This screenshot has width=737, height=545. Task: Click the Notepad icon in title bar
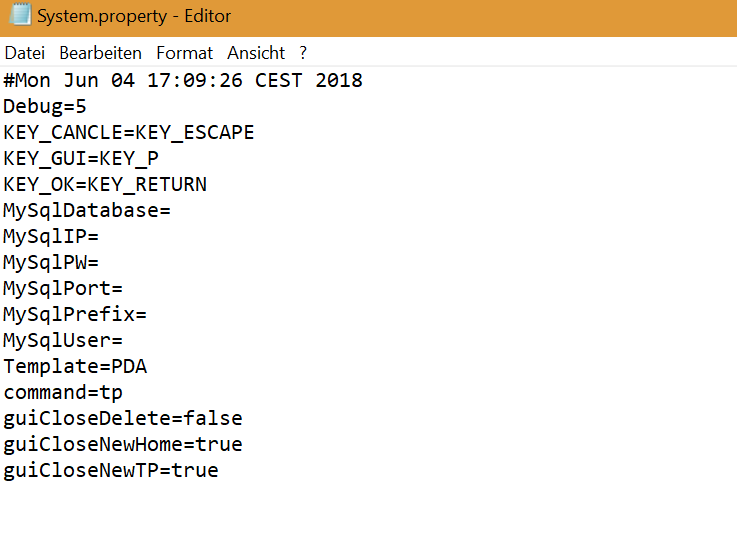click(19, 16)
